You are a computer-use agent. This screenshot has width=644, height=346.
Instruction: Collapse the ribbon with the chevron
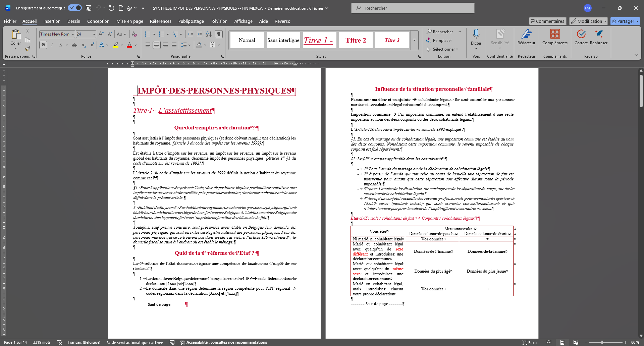click(x=636, y=55)
